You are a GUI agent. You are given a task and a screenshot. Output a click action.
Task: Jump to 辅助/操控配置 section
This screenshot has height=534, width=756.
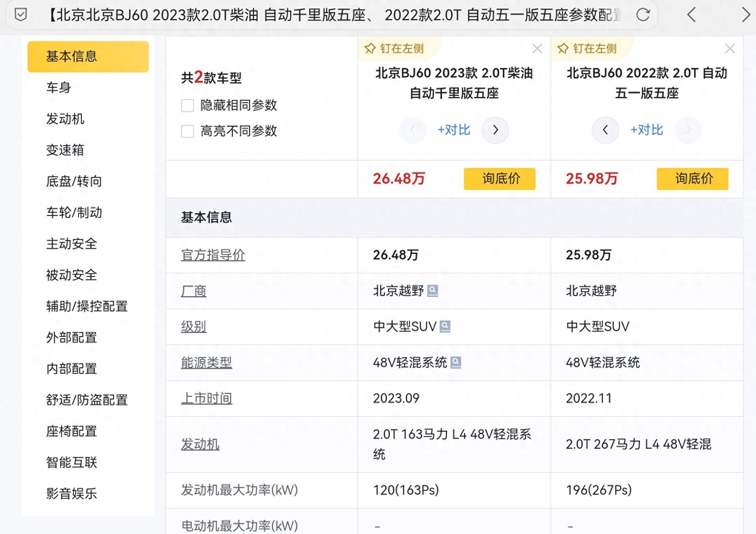87,307
